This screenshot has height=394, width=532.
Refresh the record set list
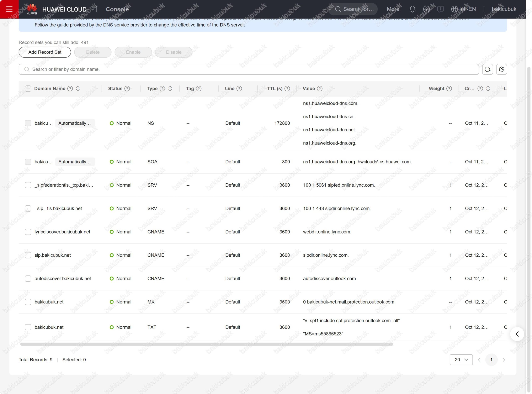tap(488, 69)
